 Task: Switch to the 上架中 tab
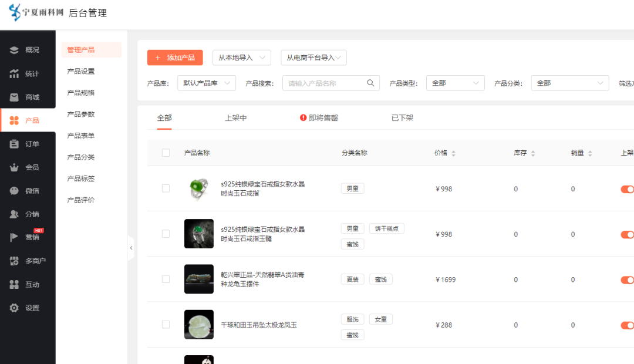pos(236,117)
